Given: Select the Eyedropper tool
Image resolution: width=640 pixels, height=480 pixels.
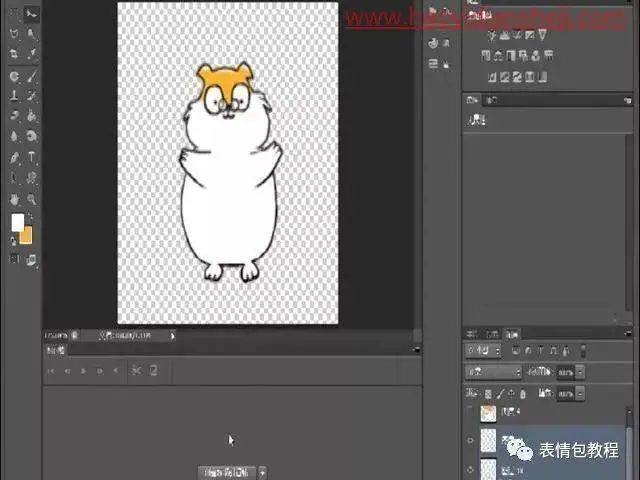Looking at the screenshot, I should (x=31, y=53).
